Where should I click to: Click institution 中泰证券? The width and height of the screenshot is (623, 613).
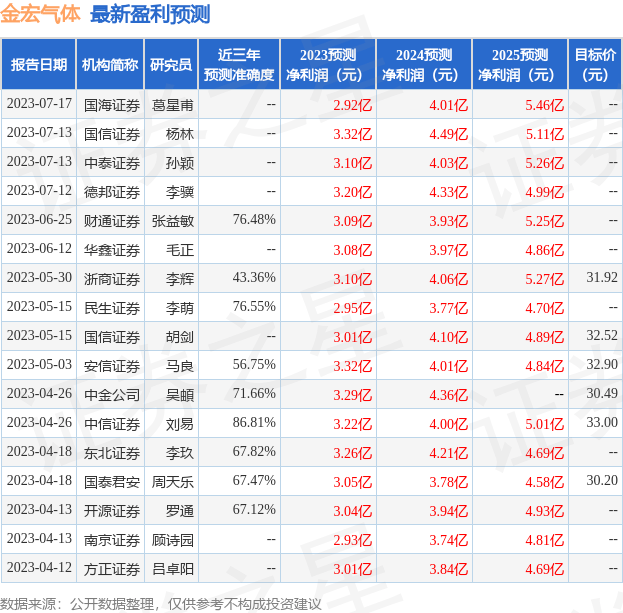click(112, 163)
